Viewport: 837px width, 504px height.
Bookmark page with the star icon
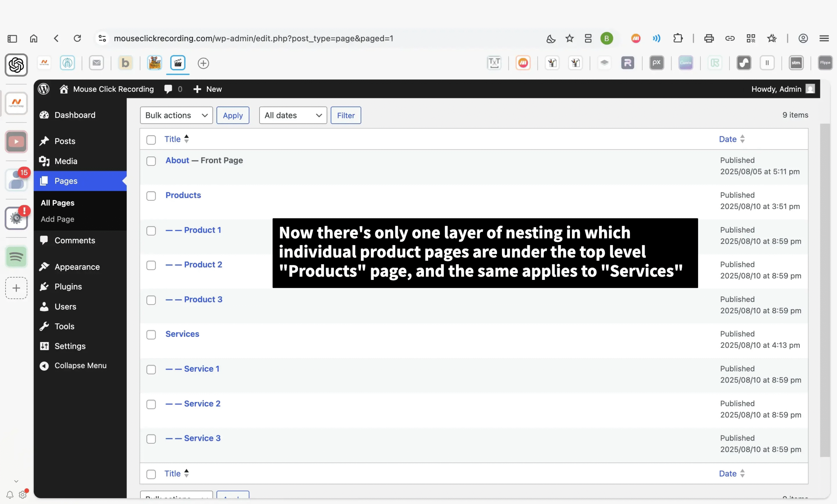pos(570,38)
